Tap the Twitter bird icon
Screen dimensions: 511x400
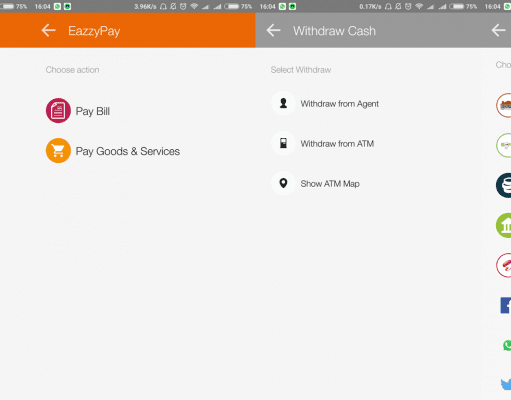coord(506,384)
